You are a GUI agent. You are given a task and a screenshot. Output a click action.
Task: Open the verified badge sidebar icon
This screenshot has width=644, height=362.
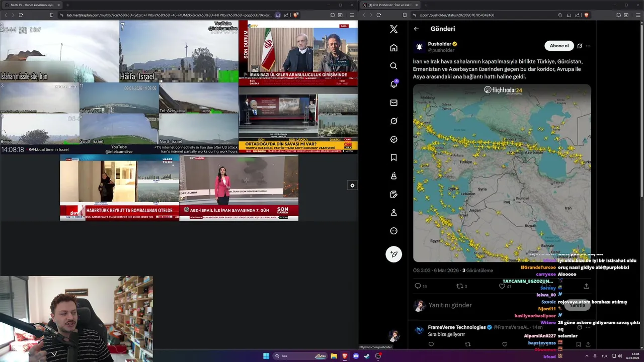click(x=393, y=139)
